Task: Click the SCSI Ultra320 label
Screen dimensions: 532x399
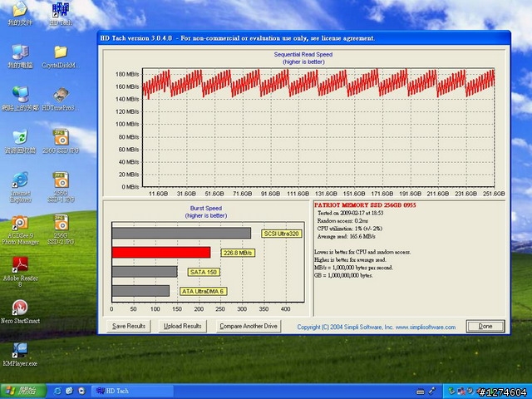Action: tap(281, 234)
